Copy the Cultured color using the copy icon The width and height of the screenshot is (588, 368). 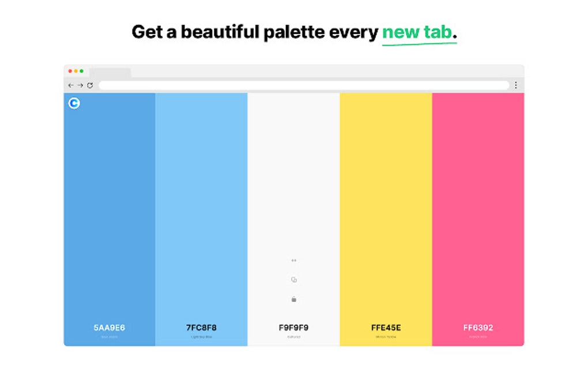[293, 279]
